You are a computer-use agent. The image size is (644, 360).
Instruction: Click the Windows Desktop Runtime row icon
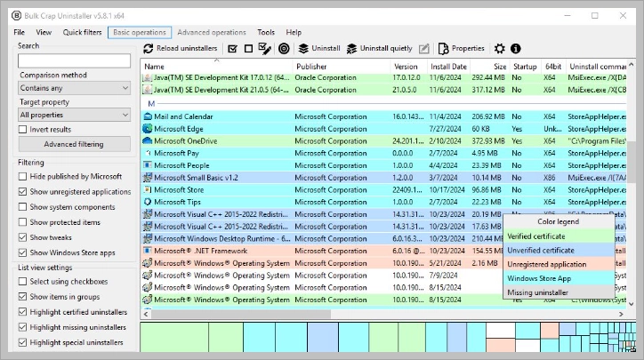point(148,238)
